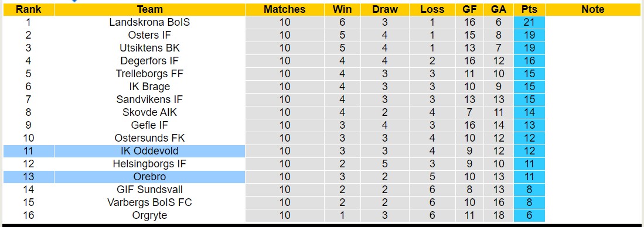The image size is (644, 227).
Task: Click the Draw column header
Action: click(385, 9)
